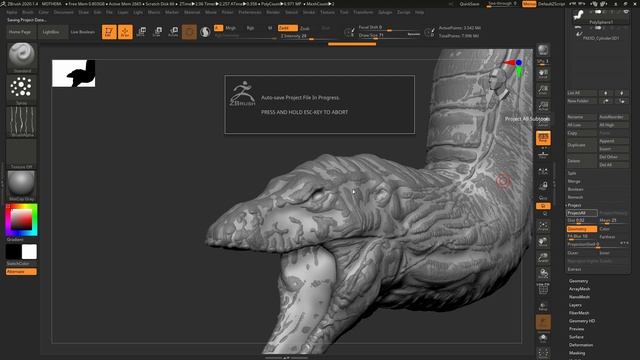
Task: Expand the Split section
Action: coord(572,173)
